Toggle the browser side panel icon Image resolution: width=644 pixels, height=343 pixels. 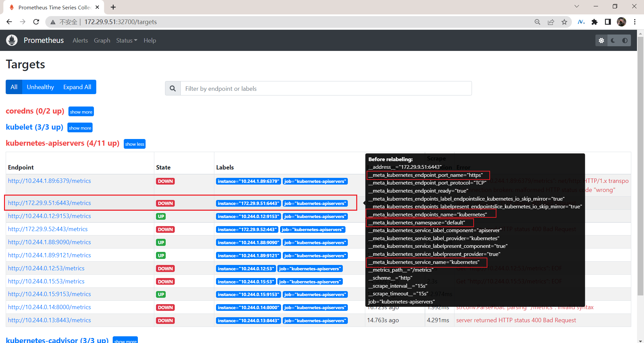click(x=608, y=22)
